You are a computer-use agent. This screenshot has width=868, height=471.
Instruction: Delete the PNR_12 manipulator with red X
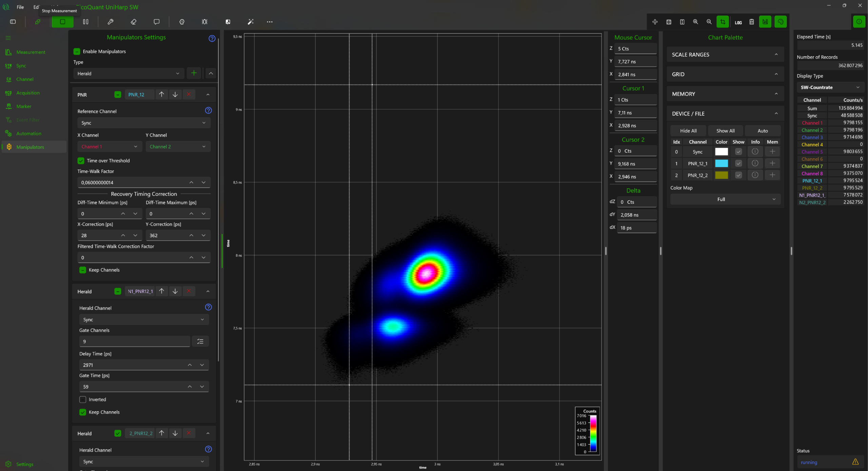tap(189, 94)
